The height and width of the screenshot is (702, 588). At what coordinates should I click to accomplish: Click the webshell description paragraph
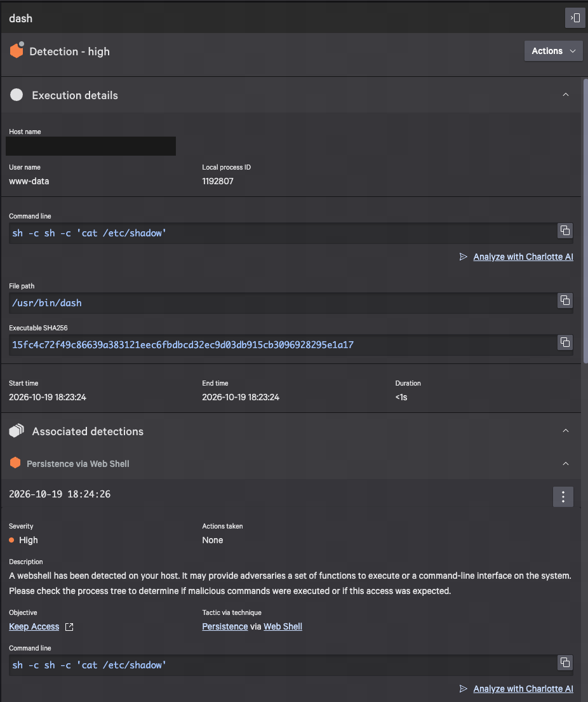click(x=290, y=583)
